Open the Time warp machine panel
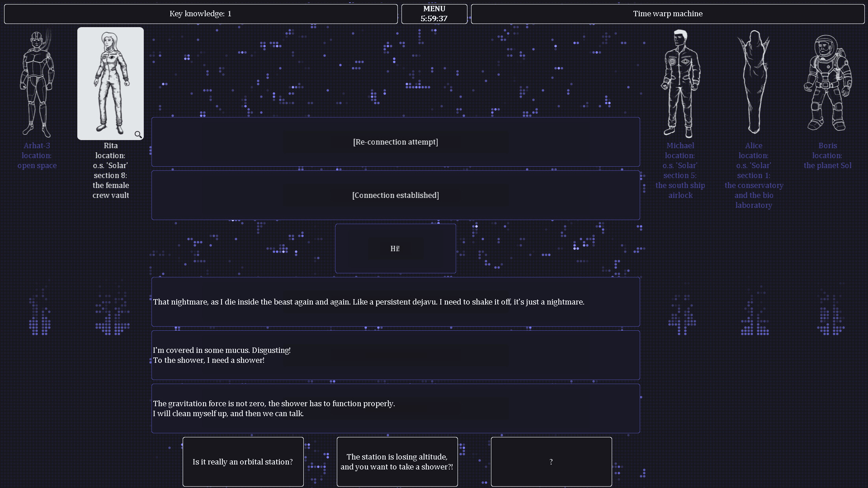Screen dimensions: 868x488 click(x=668, y=14)
